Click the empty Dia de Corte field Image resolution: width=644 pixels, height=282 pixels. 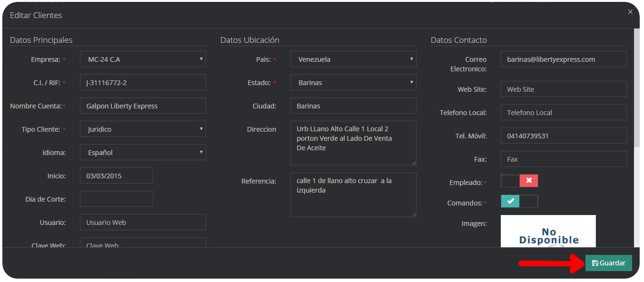click(116, 199)
